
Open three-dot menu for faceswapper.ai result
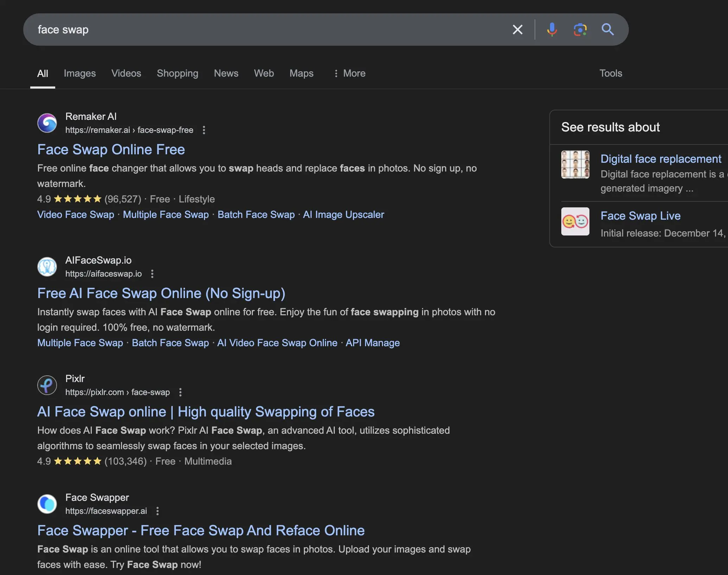158,511
